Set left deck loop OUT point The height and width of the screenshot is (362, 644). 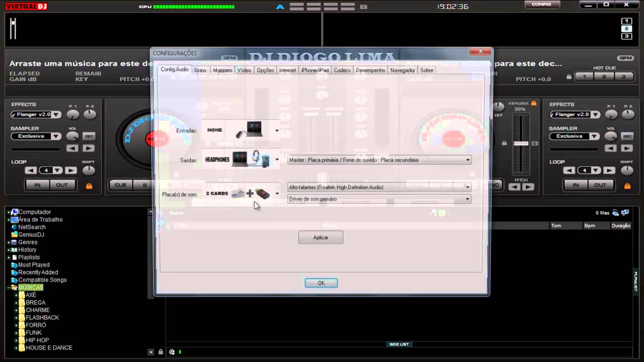[x=62, y=185]
